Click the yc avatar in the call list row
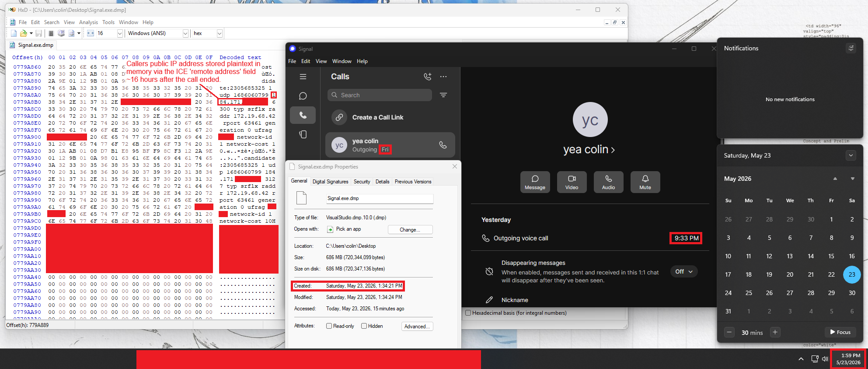 339,145
